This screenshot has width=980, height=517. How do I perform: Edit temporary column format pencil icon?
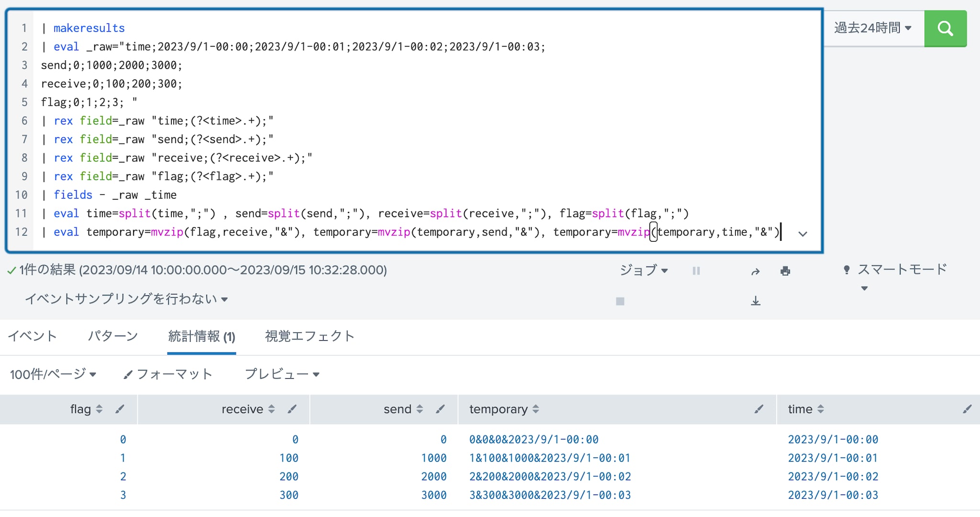click(x=759, y=409)
